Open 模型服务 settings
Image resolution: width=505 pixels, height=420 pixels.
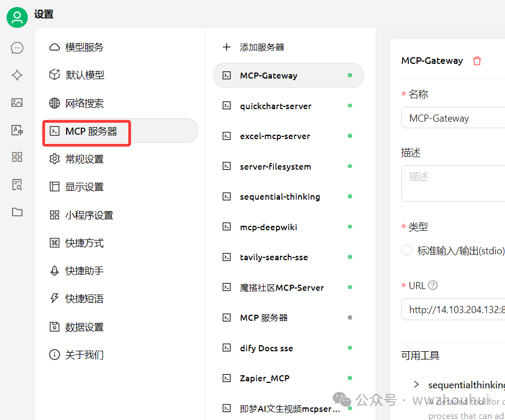click(x=121, y=47)
